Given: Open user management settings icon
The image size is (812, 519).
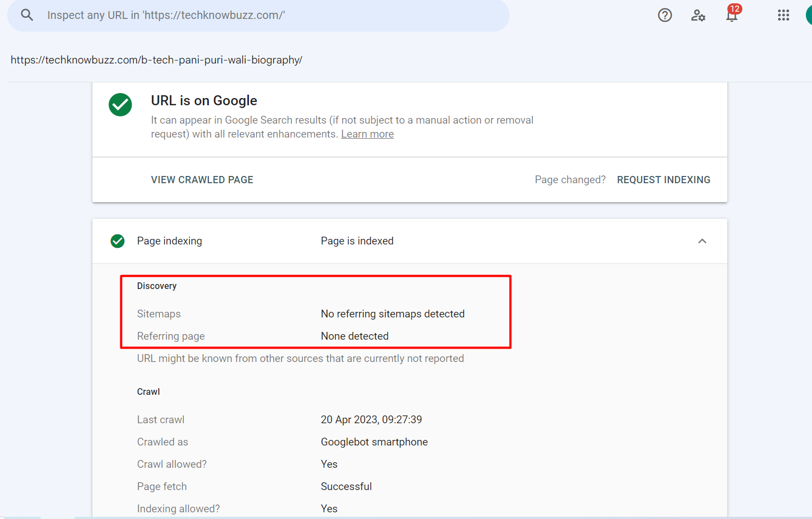Looking at the screenshot, I should tap(698, 15).
